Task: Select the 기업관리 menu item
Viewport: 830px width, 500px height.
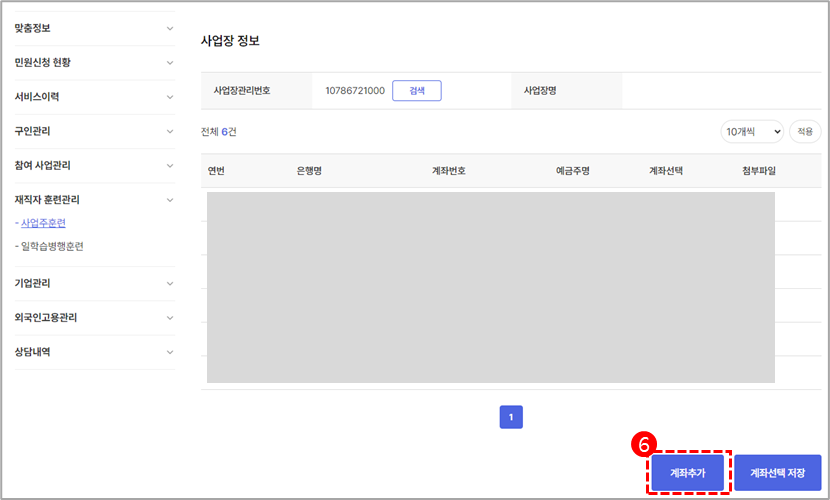Action: (x=32, y=283)
